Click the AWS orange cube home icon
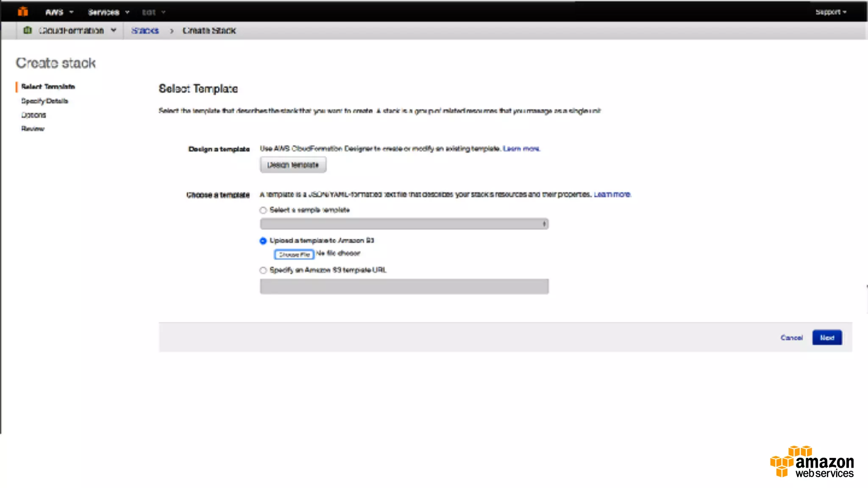The height and width of the screenshot is (488, 868). [23, 12]
